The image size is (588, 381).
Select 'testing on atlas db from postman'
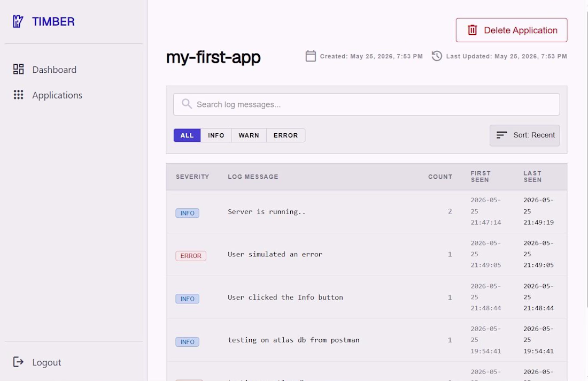[x=293, y=340]
